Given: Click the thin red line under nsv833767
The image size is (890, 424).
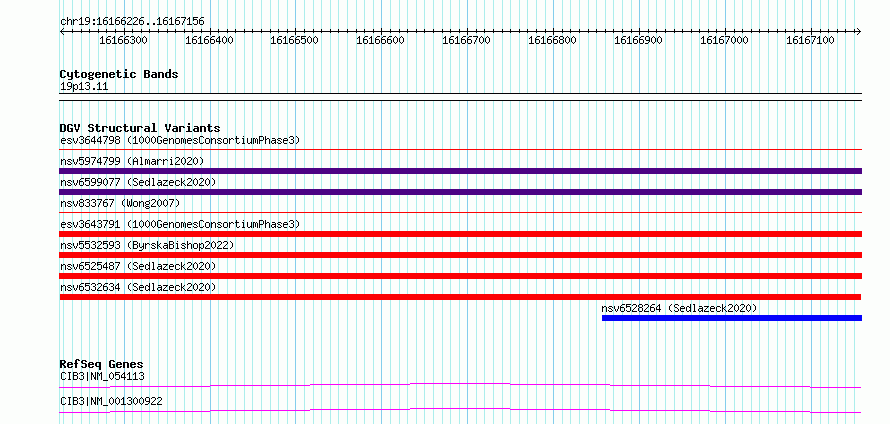Looking at the screenshot, I should (460, 213).
